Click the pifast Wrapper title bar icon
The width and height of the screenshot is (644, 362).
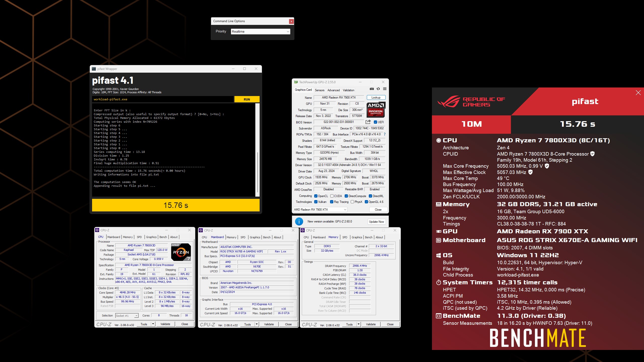[x=94, y=69]
